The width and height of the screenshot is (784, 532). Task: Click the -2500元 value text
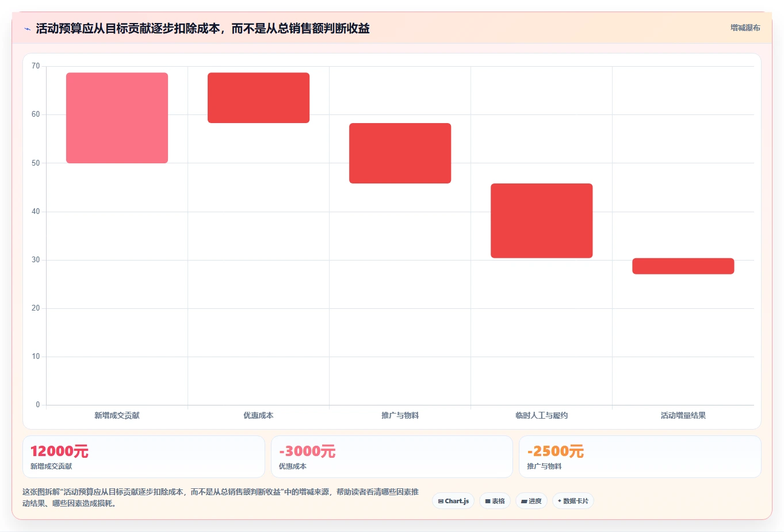click(x=555, y=451)
